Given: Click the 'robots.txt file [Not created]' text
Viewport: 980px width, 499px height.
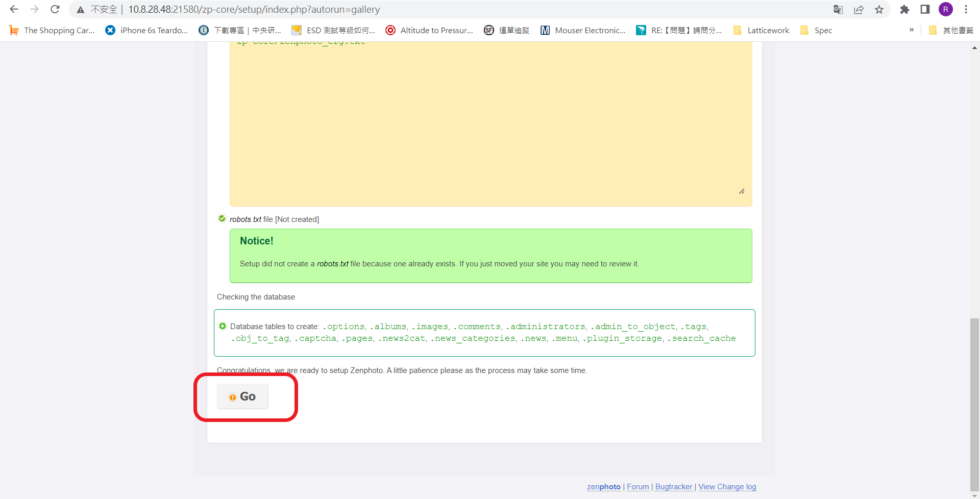Looking at the screenshot, I should (274, 219).
